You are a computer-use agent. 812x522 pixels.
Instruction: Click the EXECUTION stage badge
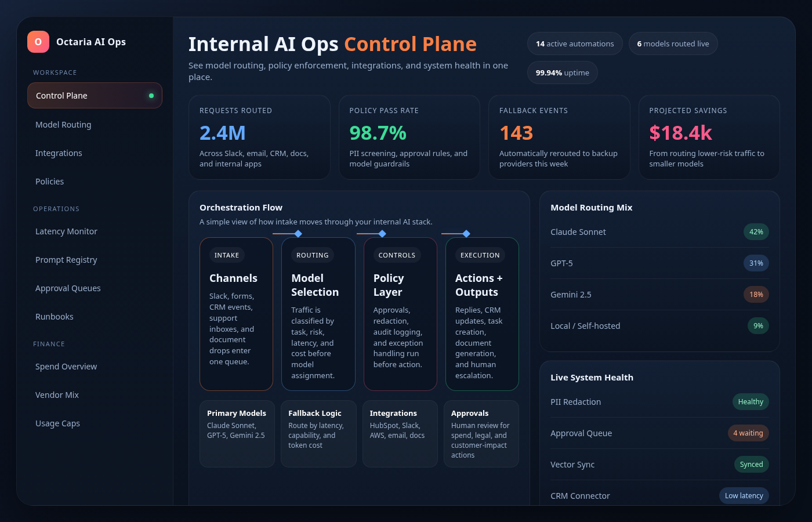click(x=480, y=255)
